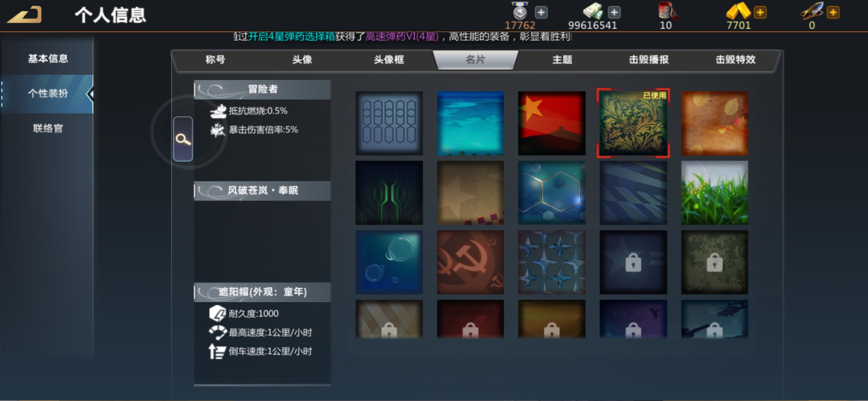Click plus icon next to cash 99616541
The image size is (868, 401).
coord(614,12)
